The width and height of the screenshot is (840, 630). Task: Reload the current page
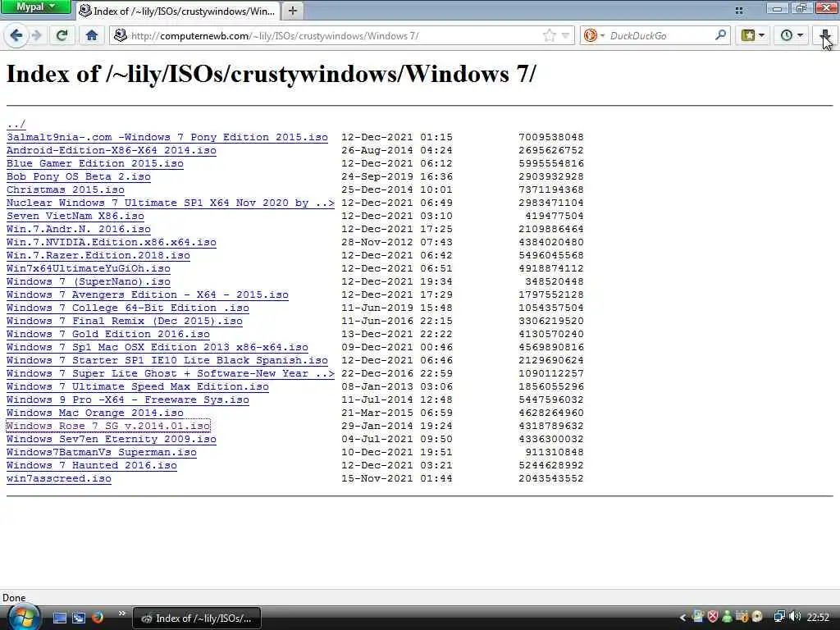click(62, 36)
